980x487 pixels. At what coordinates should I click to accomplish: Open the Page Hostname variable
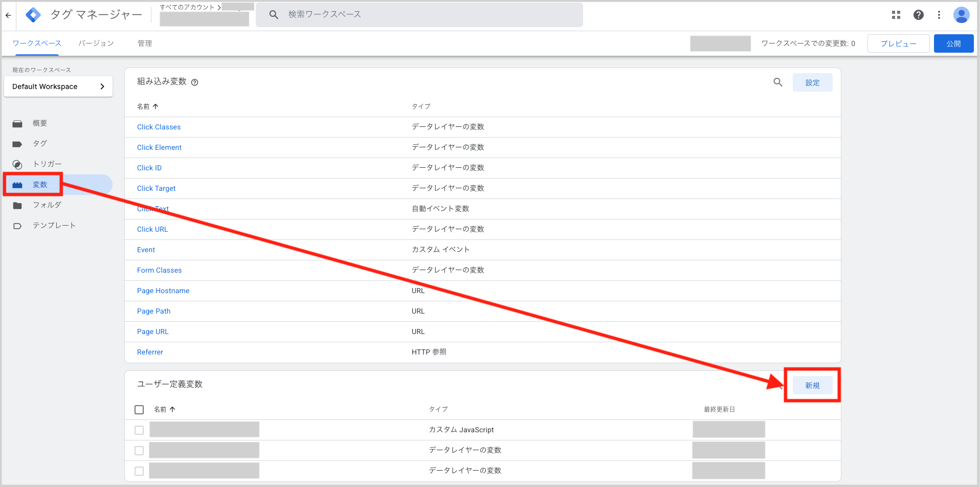[x=163, y=291]
